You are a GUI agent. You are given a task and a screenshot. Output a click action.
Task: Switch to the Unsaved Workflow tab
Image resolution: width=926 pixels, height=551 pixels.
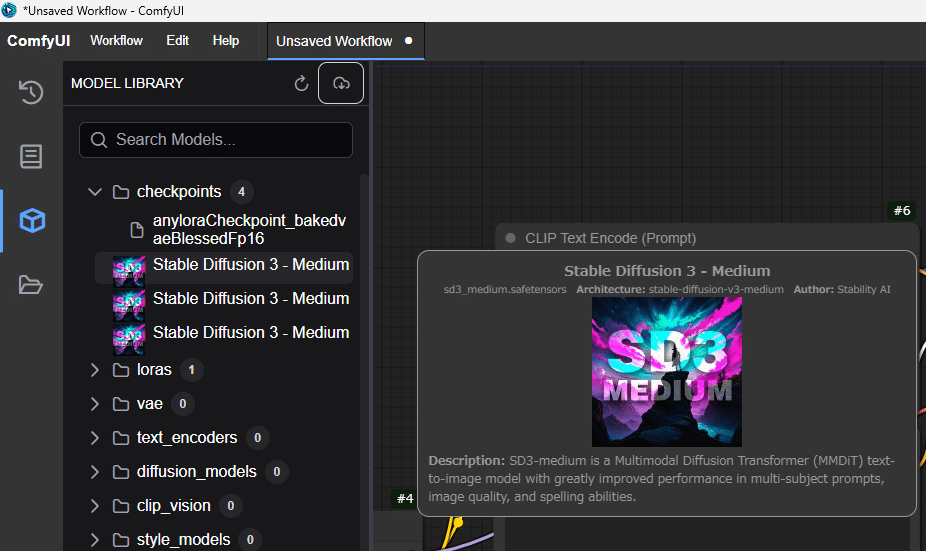pos(345,41)
